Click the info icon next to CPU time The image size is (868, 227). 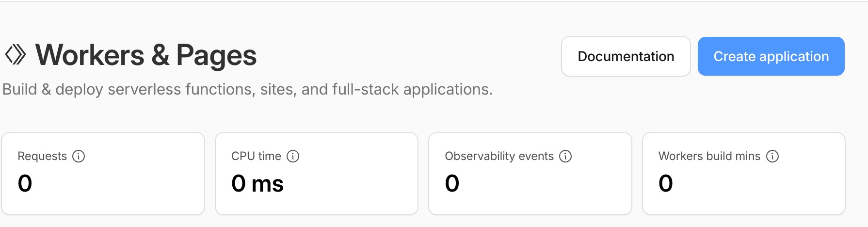pyautogui.click(x=293, y=156)
